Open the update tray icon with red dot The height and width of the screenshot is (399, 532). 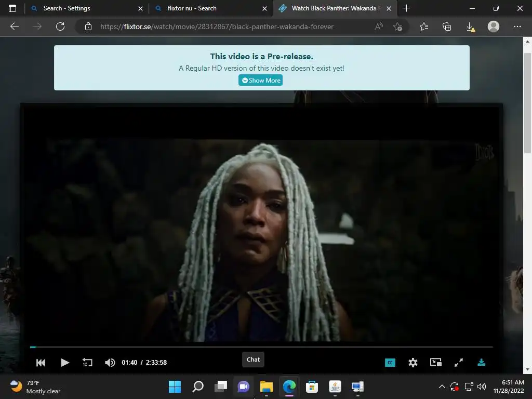click(455, 387)
